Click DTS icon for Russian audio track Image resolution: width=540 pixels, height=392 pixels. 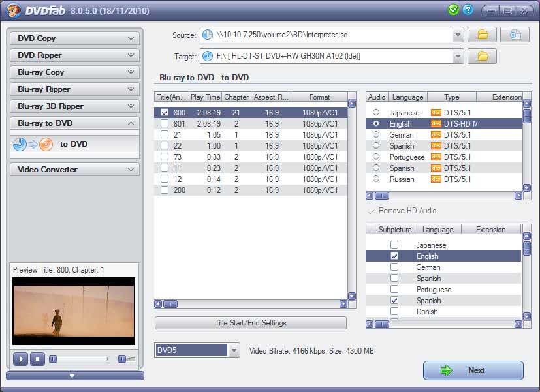(x=436, y=179)
